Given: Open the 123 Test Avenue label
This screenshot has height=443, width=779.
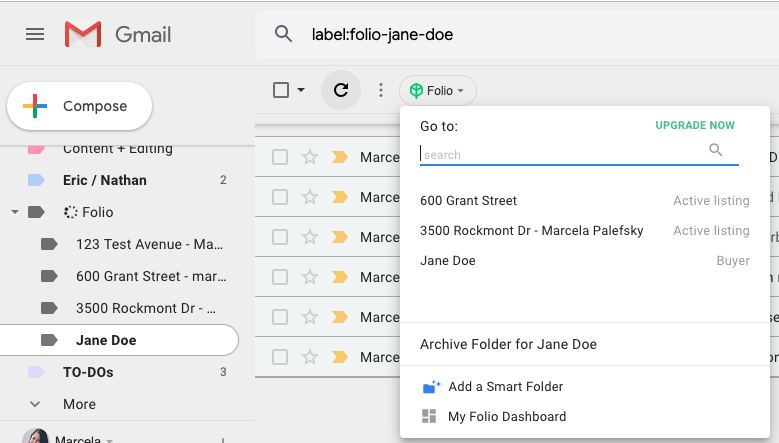Looking at the screenshot, I should (150, 244).
